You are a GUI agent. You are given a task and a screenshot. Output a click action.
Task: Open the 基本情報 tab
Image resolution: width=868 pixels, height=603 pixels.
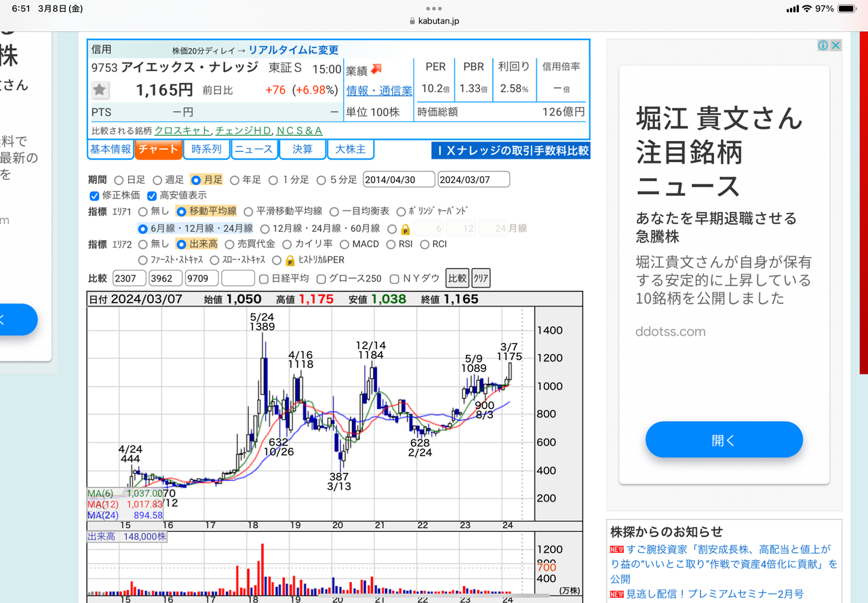coord(111,150)
